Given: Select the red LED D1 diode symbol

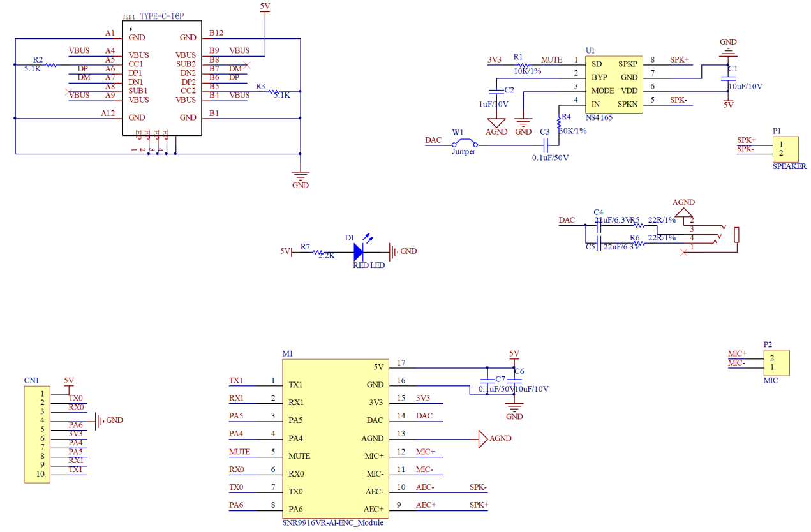Looking at the screenshot, I should click(362, 251).
